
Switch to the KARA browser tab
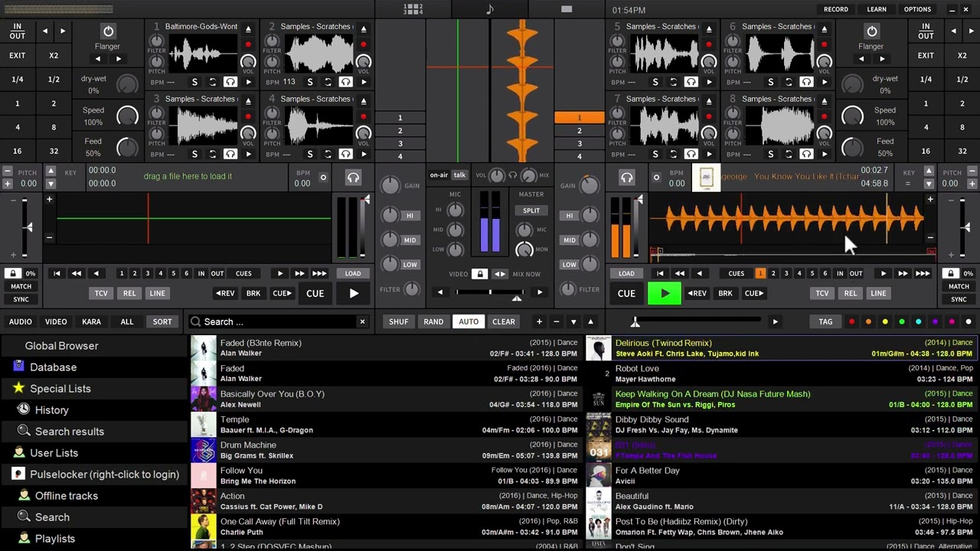[x=91, y=321]
